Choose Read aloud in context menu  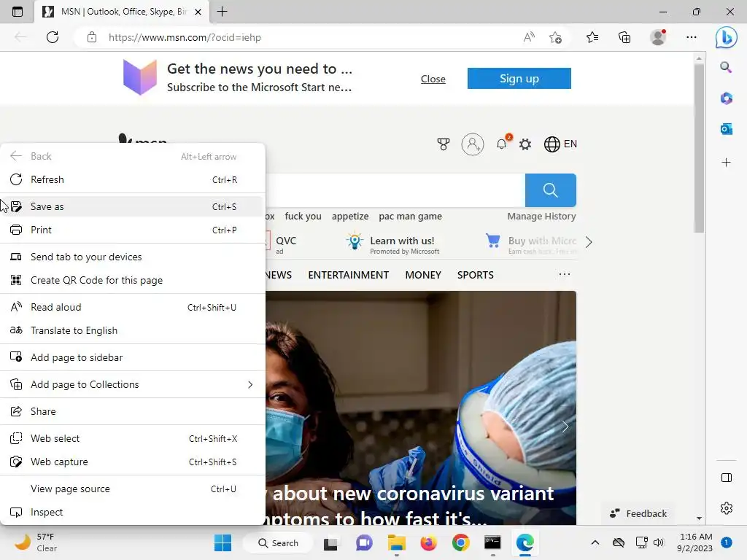[x=133, y=308]
